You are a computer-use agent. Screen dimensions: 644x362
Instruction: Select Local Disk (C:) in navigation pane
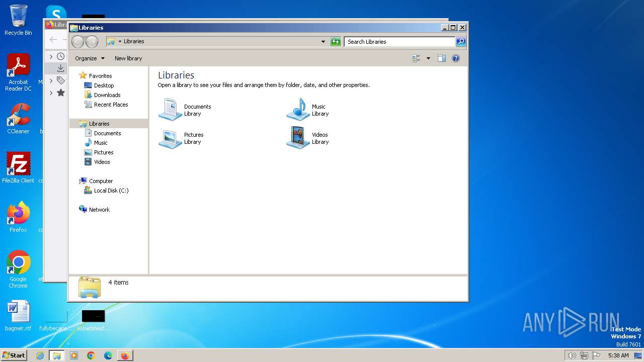pyautogui.click(x=111, y=191)
